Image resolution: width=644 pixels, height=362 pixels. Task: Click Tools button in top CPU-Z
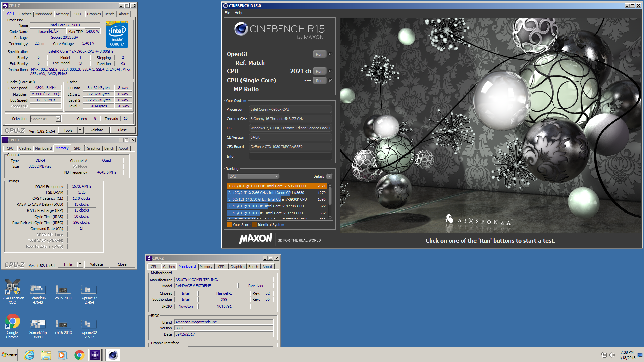click(x=68, y=130)
